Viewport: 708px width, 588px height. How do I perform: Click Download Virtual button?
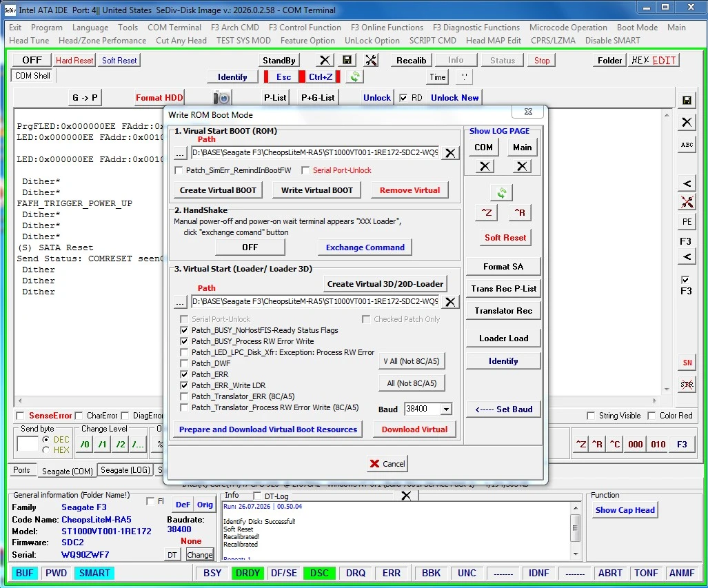[x=414, y=429]
